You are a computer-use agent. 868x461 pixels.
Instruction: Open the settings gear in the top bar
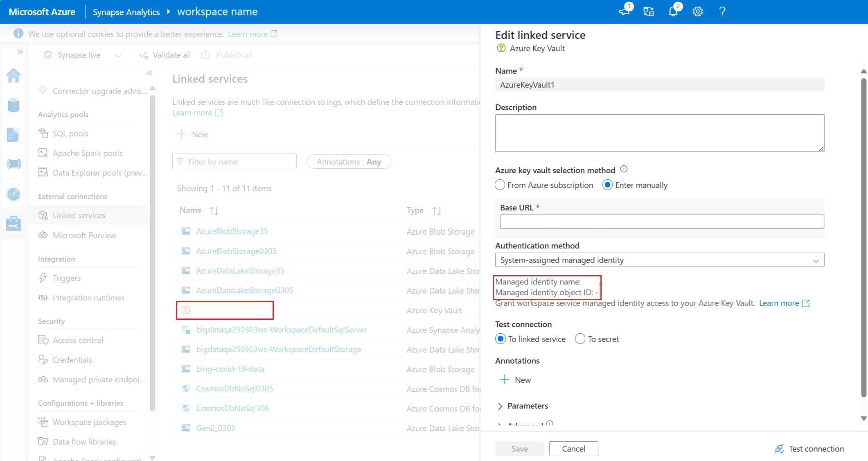(697, 11)
